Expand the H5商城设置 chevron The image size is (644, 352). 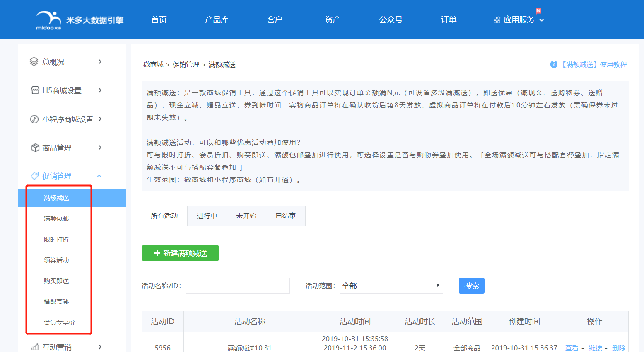coord(100,90)
